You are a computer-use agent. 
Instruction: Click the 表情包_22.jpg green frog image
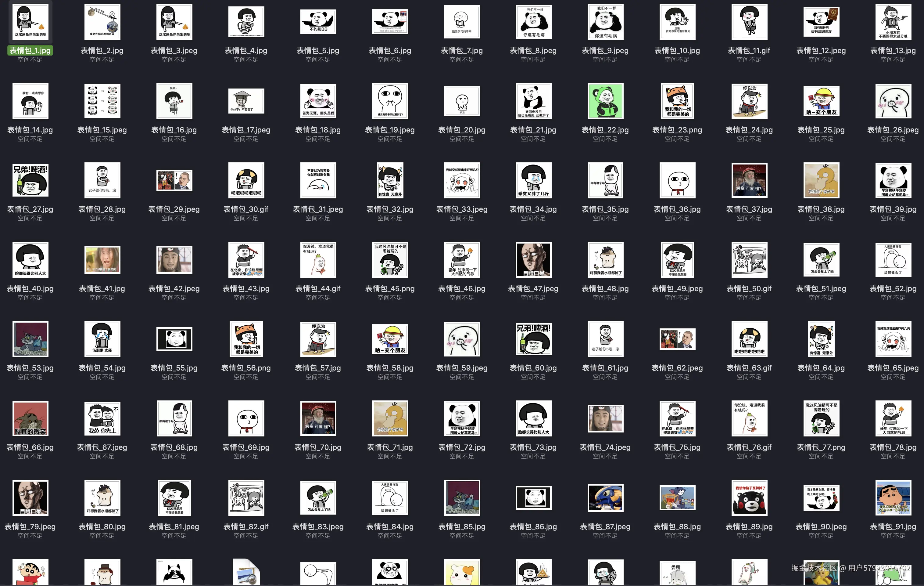point(605,101)
